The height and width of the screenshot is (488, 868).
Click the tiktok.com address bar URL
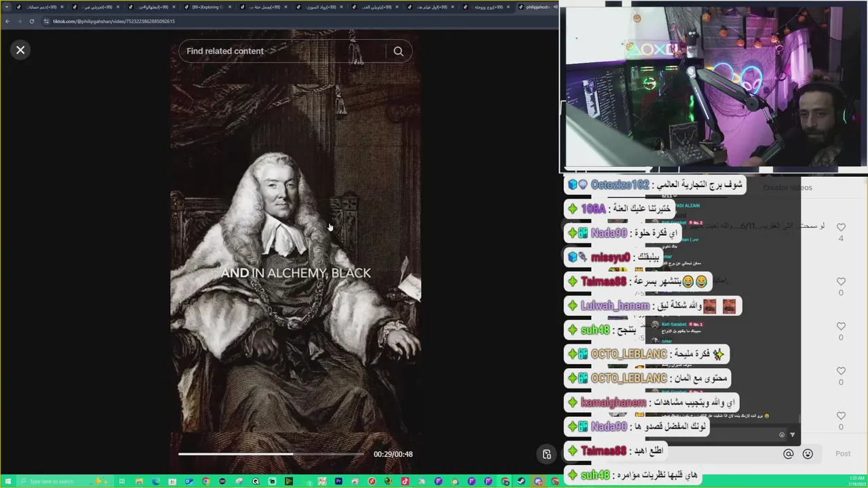pyautogui.click(x=114, y=21)
